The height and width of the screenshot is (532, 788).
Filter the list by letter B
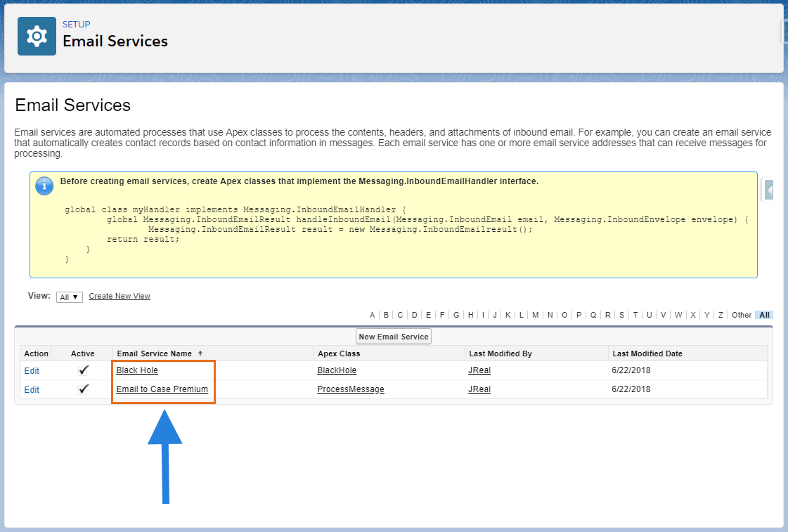(x=386, y=315)
